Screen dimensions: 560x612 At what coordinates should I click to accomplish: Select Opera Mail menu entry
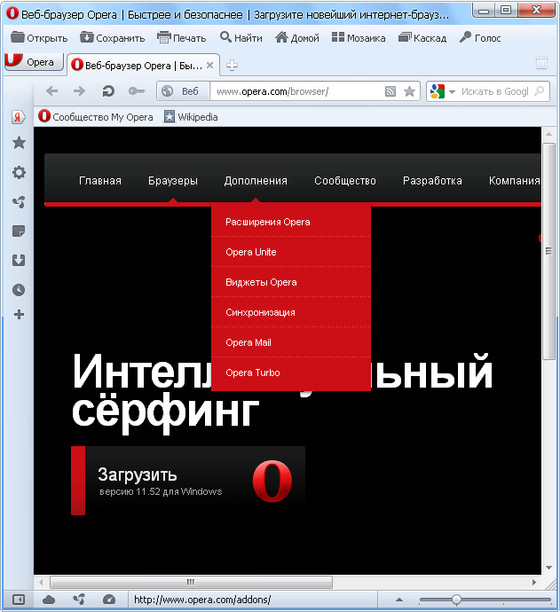pyautogui.click(x=291, y=342)
